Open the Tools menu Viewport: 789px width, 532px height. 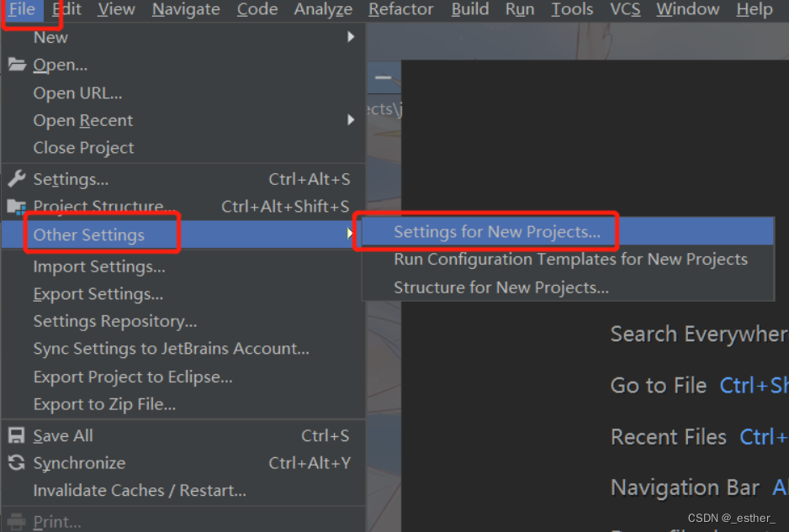coord(572,9)
